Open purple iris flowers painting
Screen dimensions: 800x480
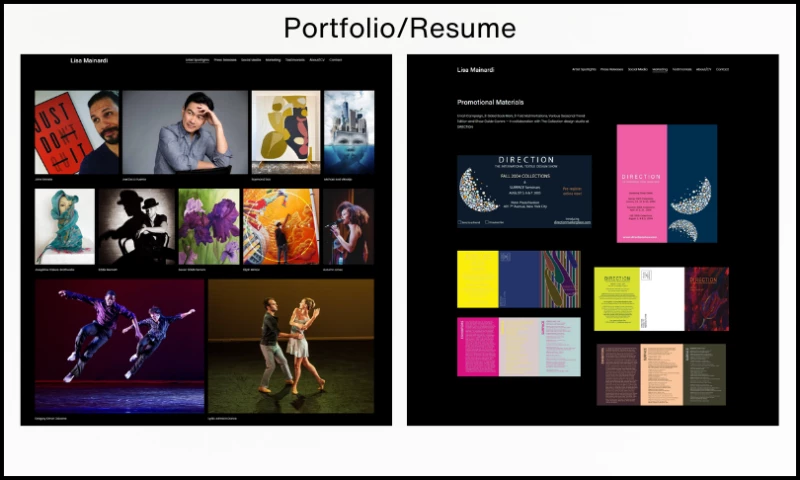point(209,226)
